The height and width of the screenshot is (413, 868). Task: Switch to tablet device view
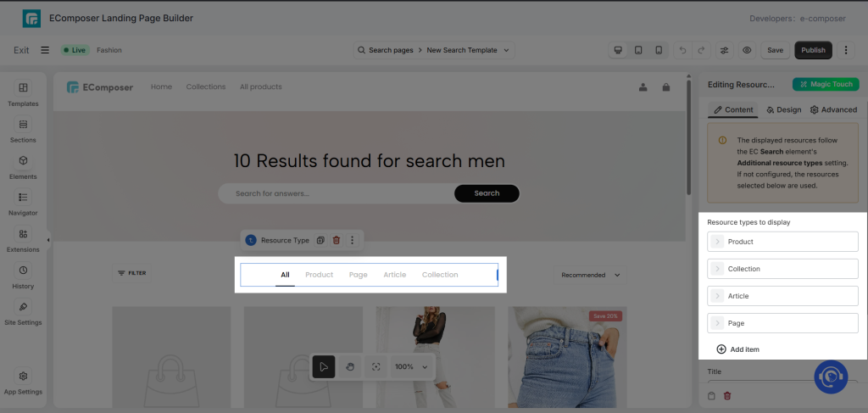[638, 50]
